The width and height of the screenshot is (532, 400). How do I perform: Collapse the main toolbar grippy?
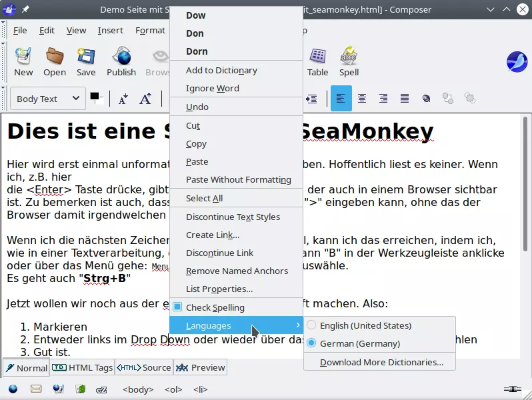coord(3,62)
